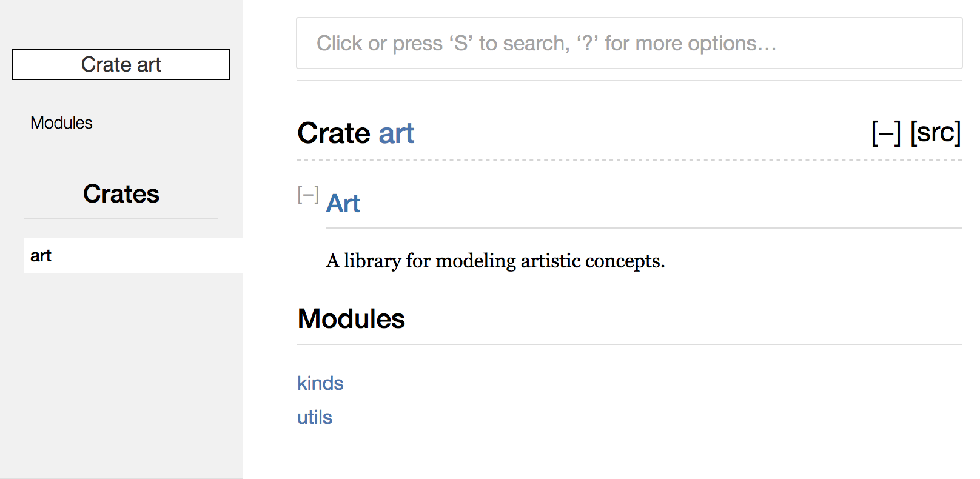Click the Crates sidebar heading
Screen dimensions: 980x479
coord(121,194)
